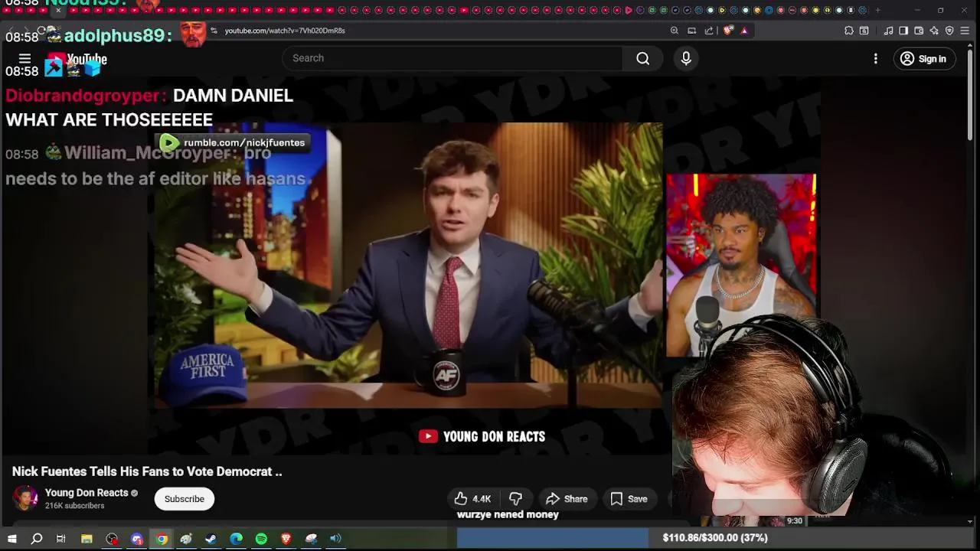Click the Young Don Reacts watermark logo
This screenshot has height=551, width=980.
[x=482, y=436]
